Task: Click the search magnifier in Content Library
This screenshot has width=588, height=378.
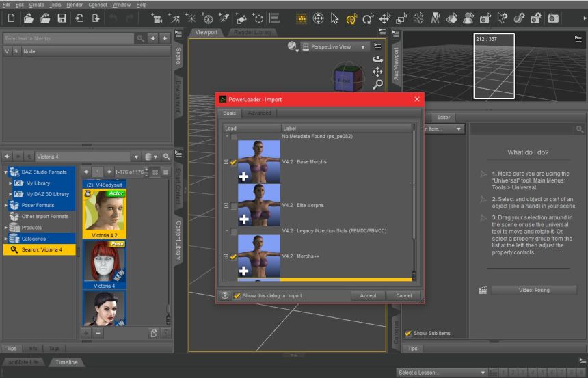Action: point(166,157)
